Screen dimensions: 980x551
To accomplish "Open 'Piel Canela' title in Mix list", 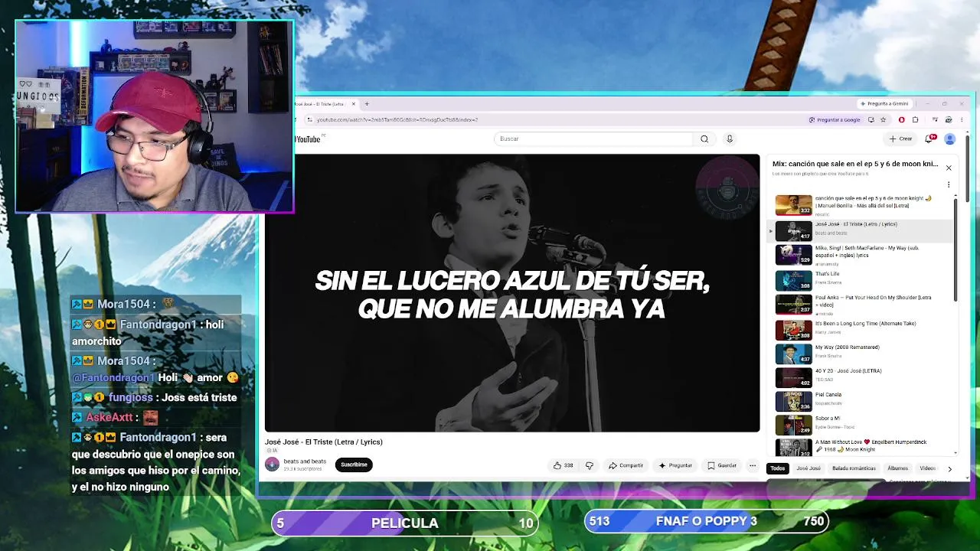I will pyautogui.click(x=830, y=395).
